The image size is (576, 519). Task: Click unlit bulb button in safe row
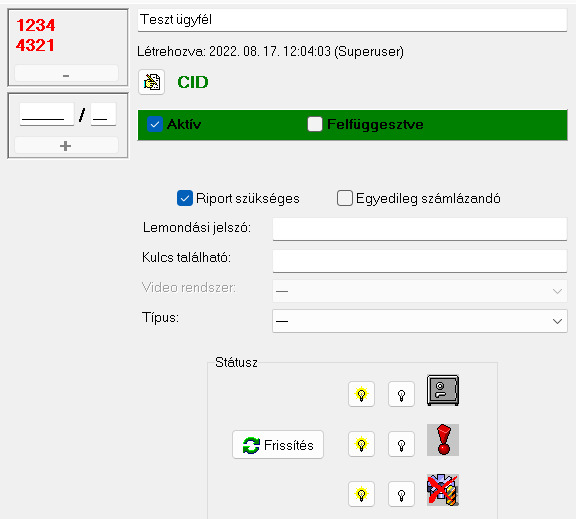[402, 394]
